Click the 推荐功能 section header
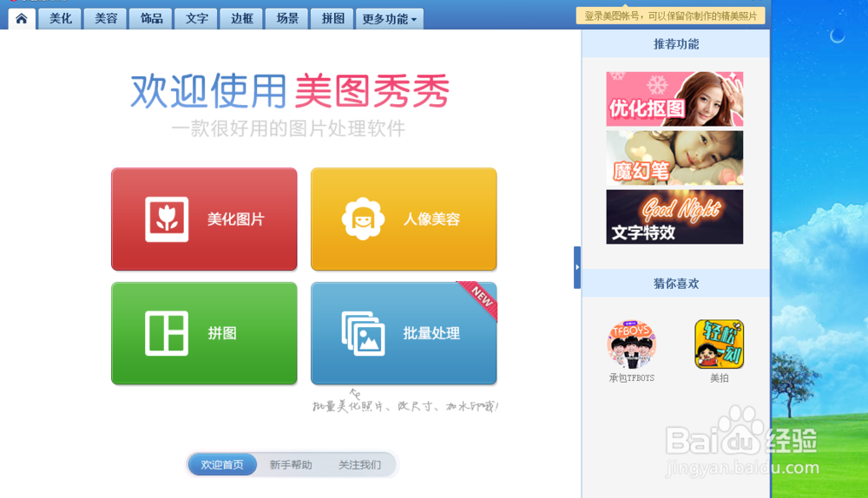Viewport: 868px width, 498px height. pyautogui.click(x=676, y=44)
